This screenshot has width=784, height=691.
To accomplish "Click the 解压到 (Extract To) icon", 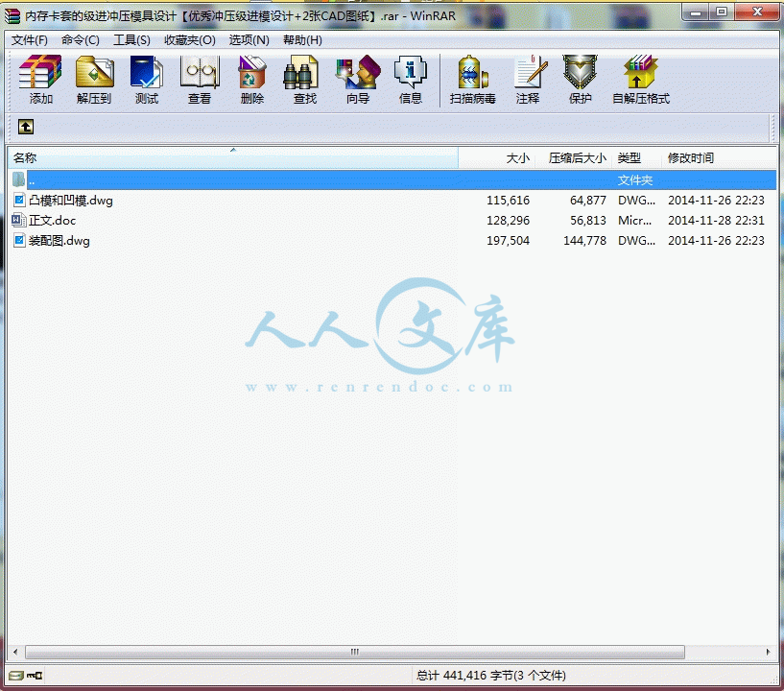I will point(94,80).
